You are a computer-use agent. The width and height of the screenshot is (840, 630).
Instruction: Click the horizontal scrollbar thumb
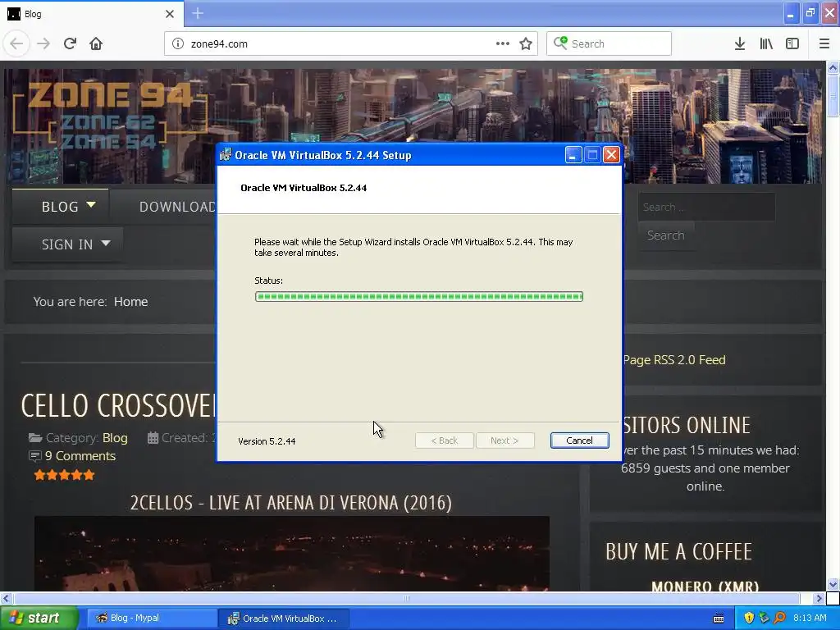click(x=407, y=598)
